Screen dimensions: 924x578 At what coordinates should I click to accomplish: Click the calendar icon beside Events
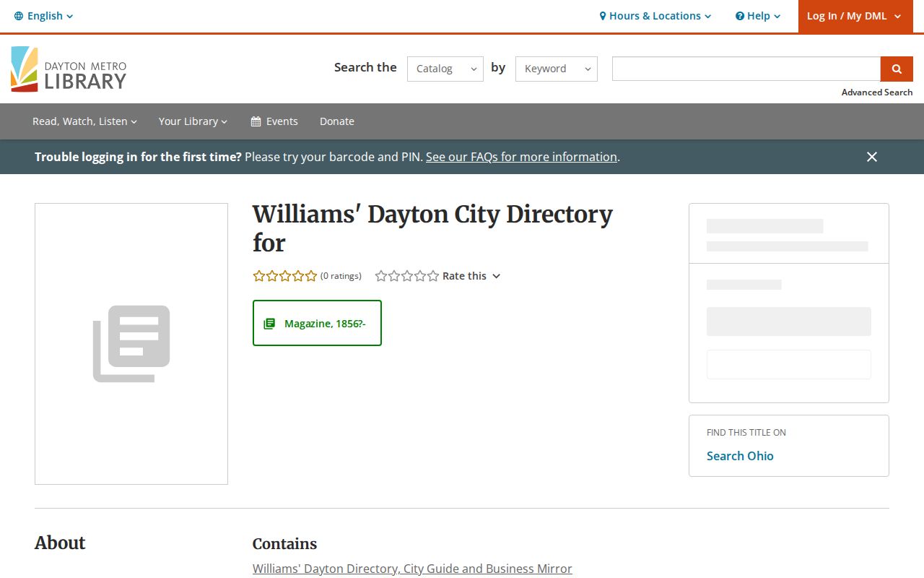click(256, 121)
